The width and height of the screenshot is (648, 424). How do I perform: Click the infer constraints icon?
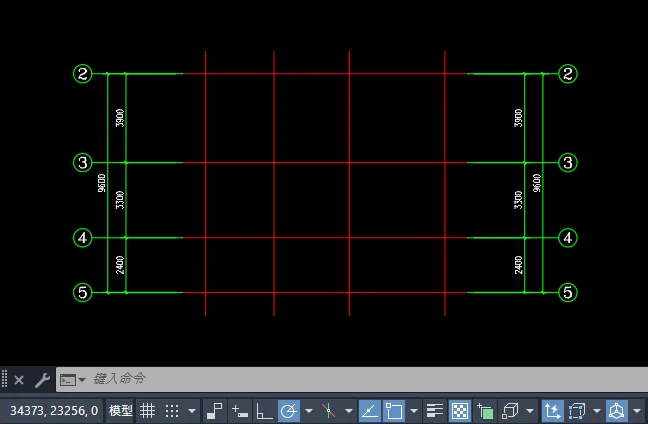(215, 410)
